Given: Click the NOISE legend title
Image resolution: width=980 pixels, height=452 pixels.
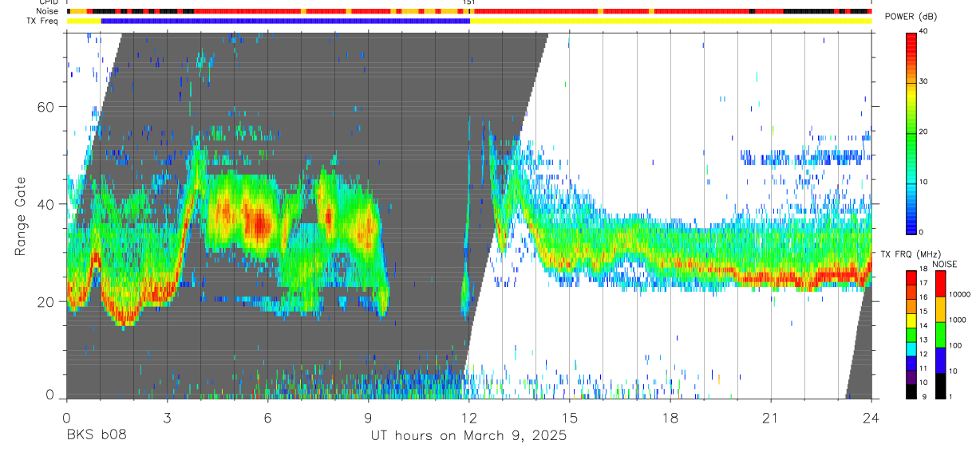Looking at the screenshot, I should click(944, 264).
